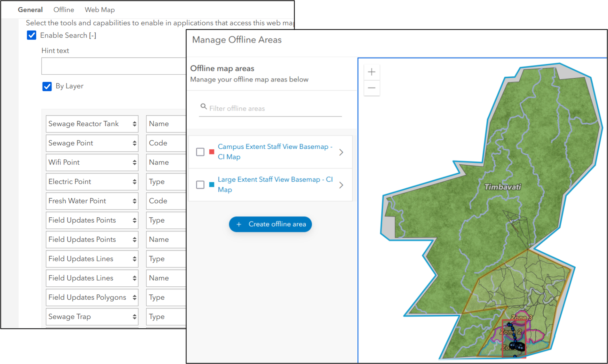Open Type field dropdown beside Electric Point

click(x=166, y=182)
